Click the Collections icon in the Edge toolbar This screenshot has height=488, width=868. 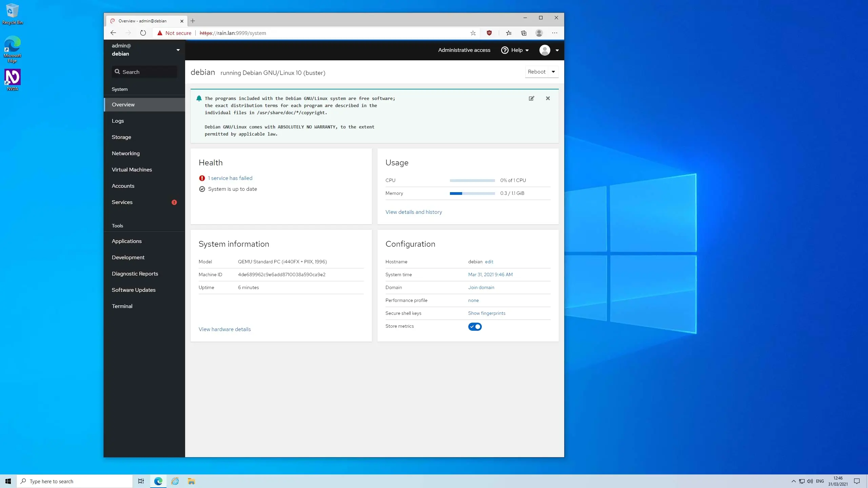pyautogui.click(x=524, y=33)
